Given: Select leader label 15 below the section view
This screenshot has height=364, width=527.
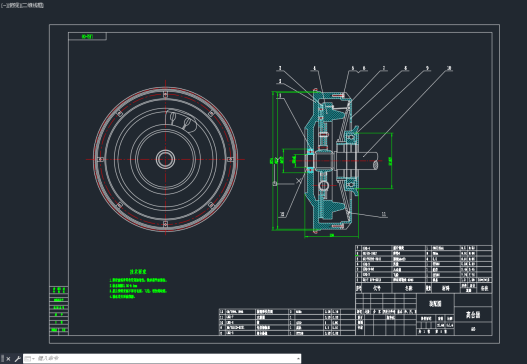Looking at the screenshot, I should click(x=282, y=214).
